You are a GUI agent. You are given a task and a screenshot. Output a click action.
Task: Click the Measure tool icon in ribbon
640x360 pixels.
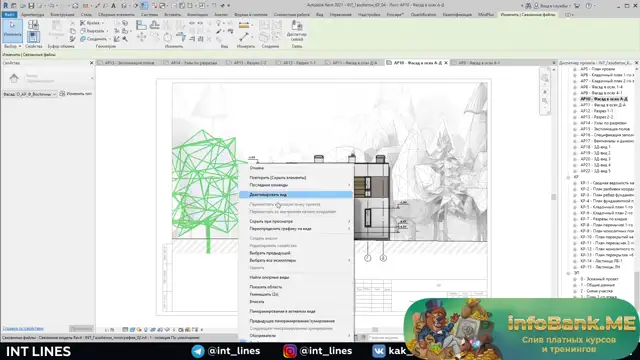coord(244,37)
